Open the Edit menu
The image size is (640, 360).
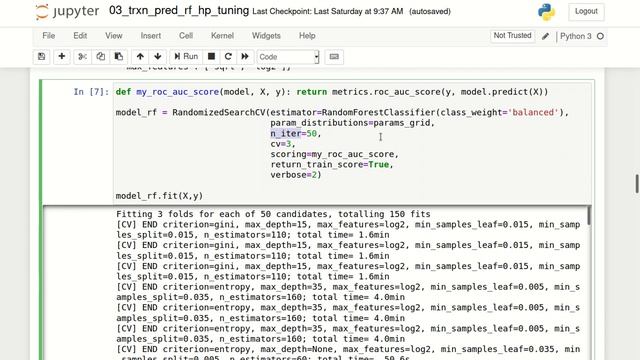pos(80,36)
